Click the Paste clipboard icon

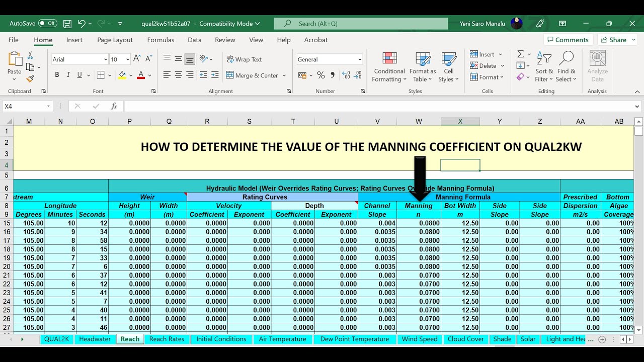pyautogui.click(x=15, y=59)
